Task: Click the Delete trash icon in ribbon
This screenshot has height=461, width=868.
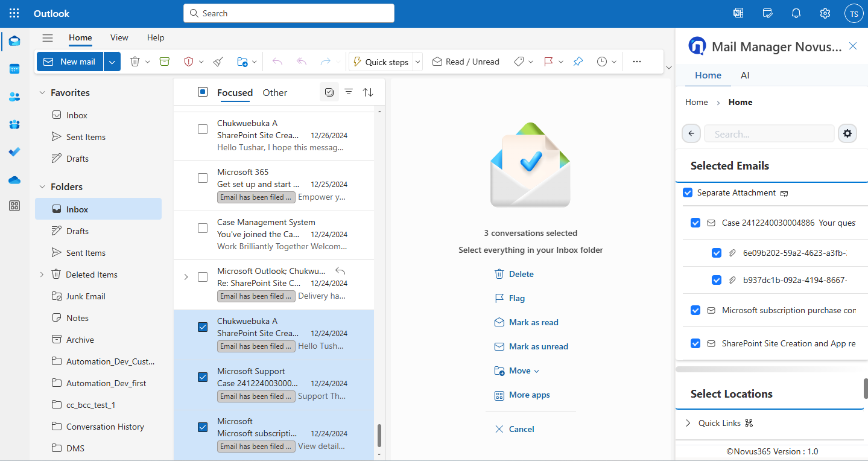Action: click(135, 62)
